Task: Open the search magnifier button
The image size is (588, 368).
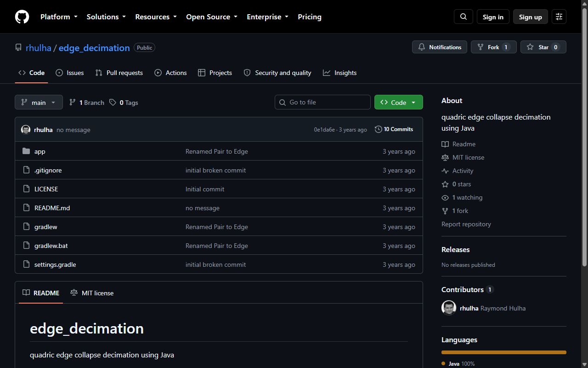Action: (464, 17)
